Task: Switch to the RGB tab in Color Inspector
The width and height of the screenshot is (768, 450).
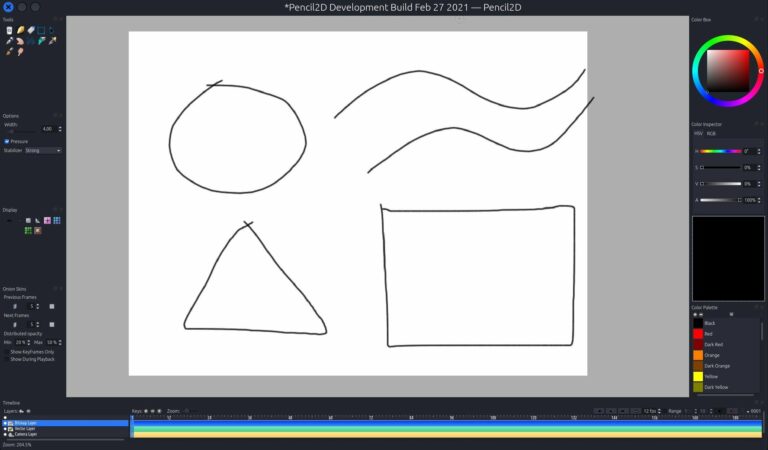Action: [711, 133]
